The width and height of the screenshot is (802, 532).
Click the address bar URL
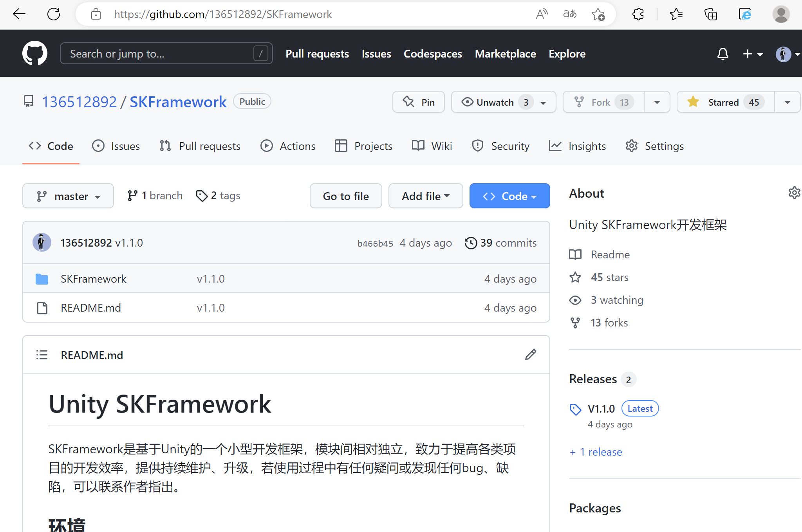(x=223, y=14)
